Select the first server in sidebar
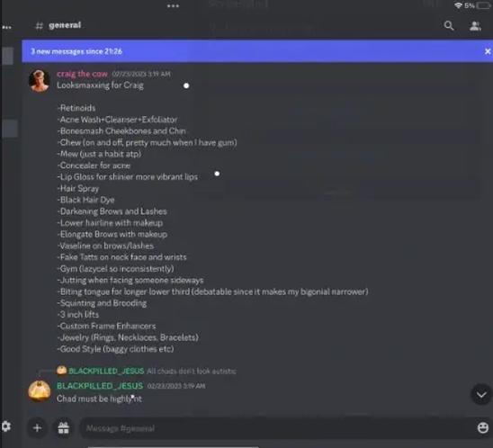The height and width of the screenshot is (448, 493). click(x=7, y=56)
